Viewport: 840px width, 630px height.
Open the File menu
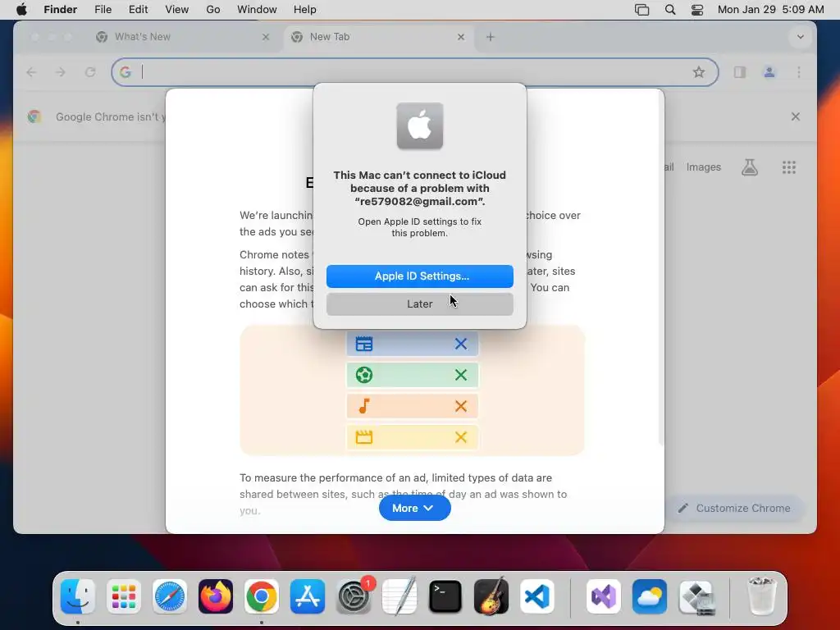[x=103, y=10]
